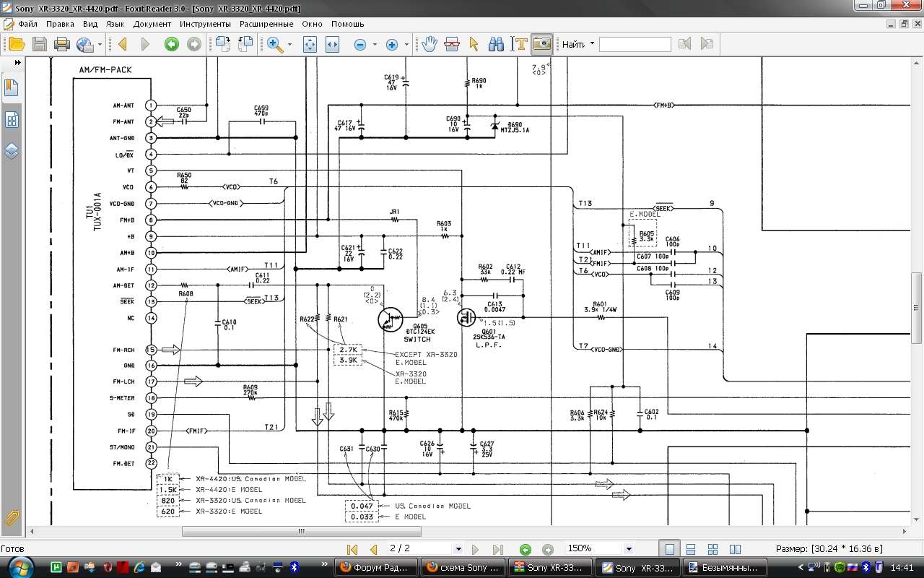Select the magnifier zoom tool
The height and width of the screenshot is (578, 924).
(275, 44)
